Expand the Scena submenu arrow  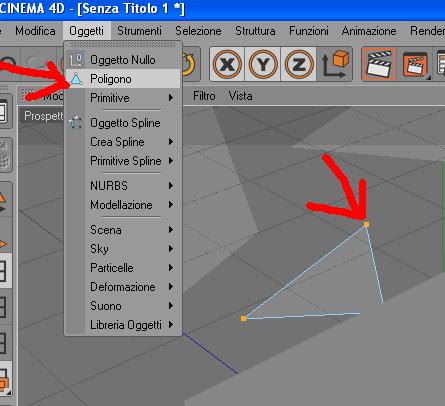(x=171, y=229)
